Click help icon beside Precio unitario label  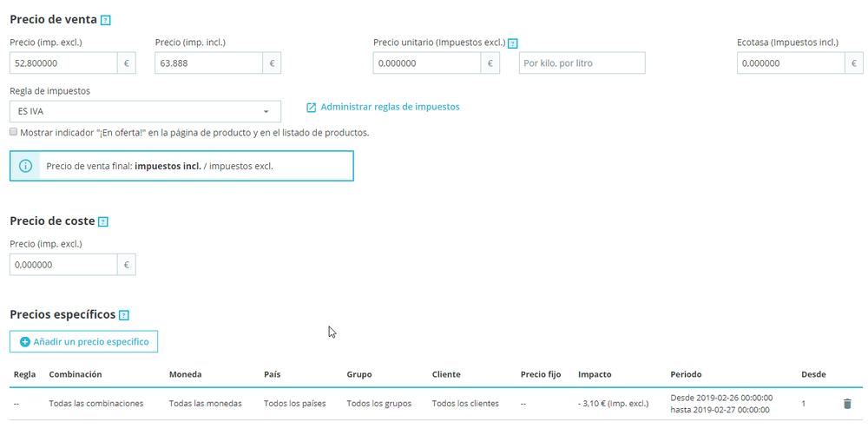513,43
